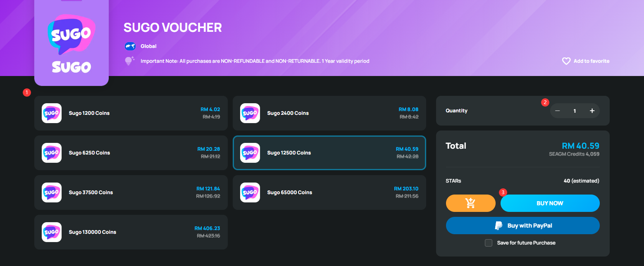Click the Total label in the order summary
The width and height of the screenshot is (644, 266).
pos(456,146)
